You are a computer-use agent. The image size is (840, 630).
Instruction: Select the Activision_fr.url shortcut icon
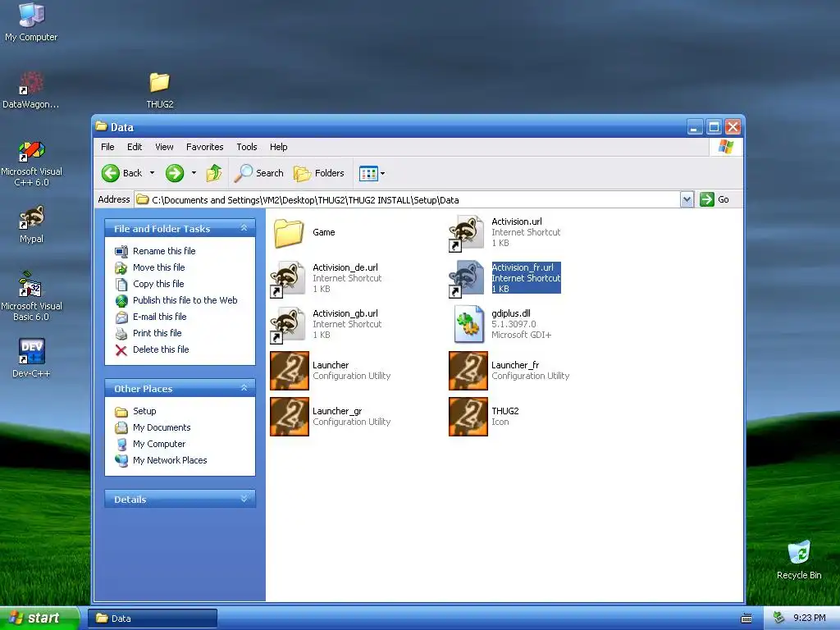pos(467,279)
